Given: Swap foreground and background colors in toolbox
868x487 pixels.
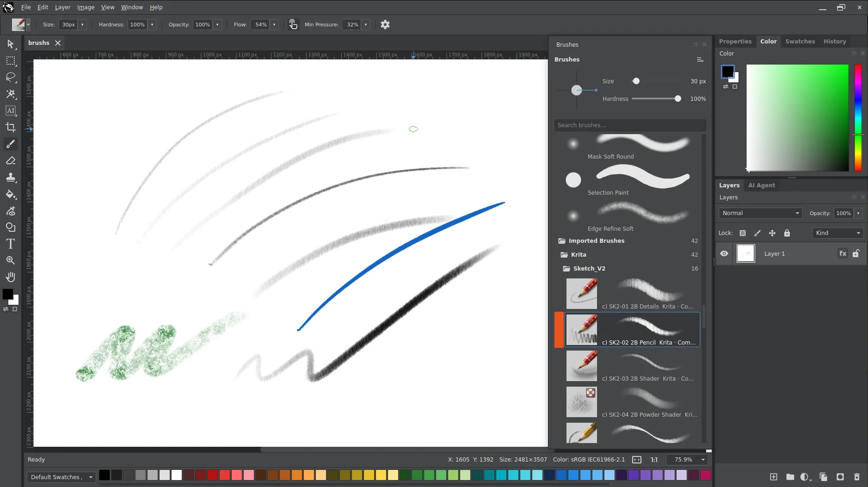Looking at the screenshot, I should [x=6, y=309].
